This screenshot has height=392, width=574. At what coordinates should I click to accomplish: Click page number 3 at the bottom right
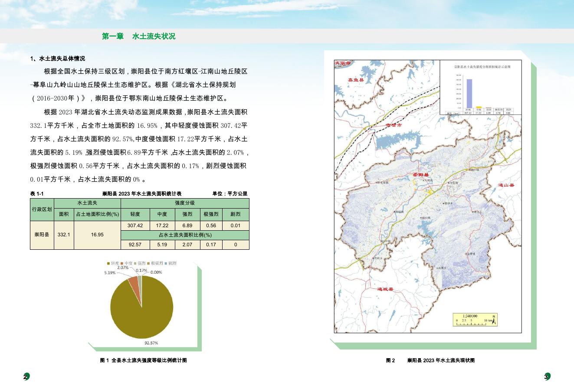(x=547, y=377)
